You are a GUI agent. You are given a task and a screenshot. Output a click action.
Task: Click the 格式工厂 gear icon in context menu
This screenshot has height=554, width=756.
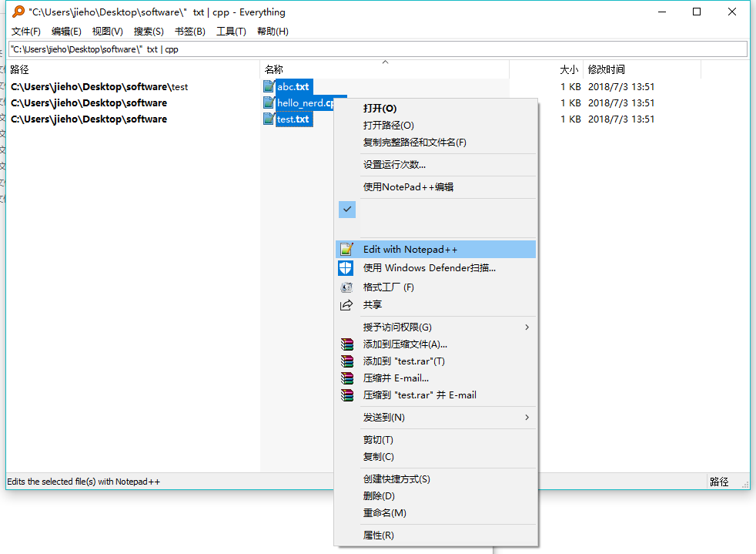coord(346,286)
